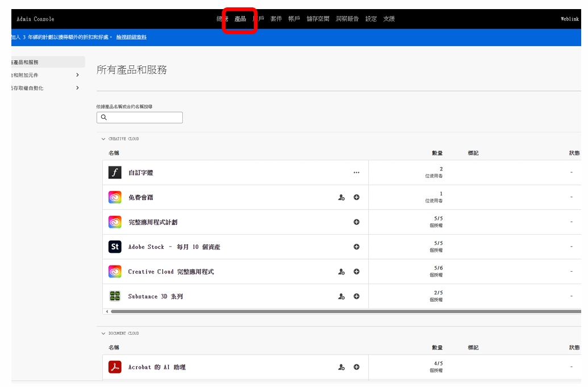
Task: Add user icon for Acrobat AI 助理
Action: point(341,367)
